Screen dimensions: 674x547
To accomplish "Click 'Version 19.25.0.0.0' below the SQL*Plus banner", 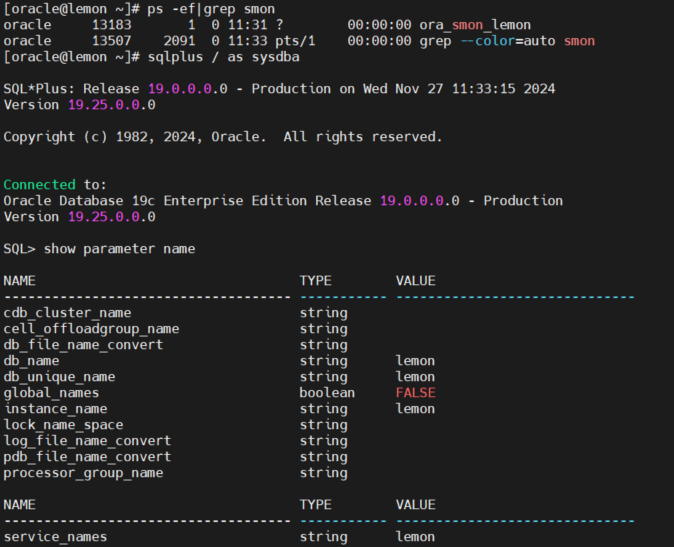I will point(80,105).
